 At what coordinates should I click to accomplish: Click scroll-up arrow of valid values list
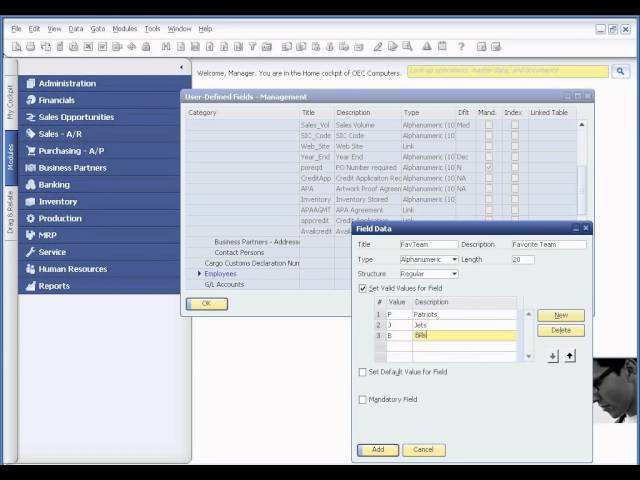[529, 314]
